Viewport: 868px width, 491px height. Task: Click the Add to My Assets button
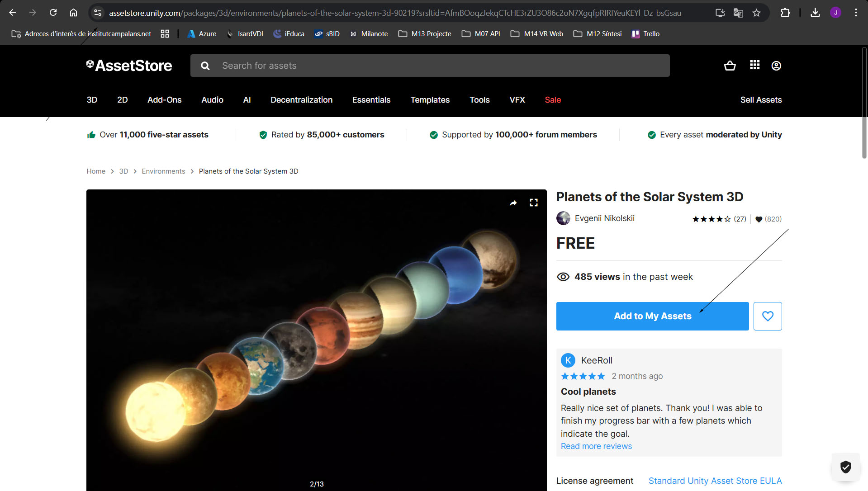652,316
